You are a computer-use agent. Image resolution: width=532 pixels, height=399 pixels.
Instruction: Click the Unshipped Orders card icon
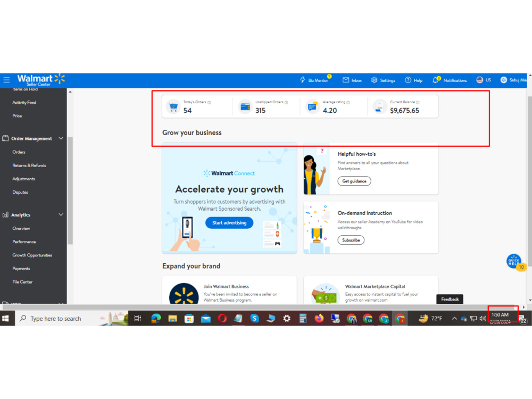(245, 107)
